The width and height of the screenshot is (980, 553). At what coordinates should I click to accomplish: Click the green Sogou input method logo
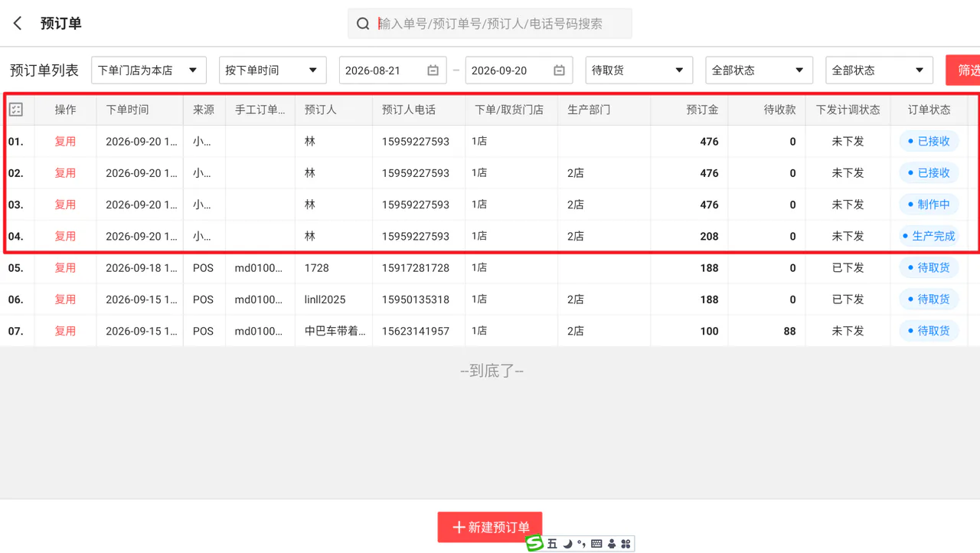(534, 544)
